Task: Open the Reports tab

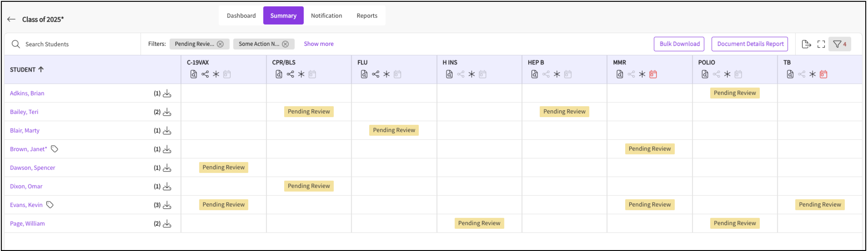Action: click(367, 15)
